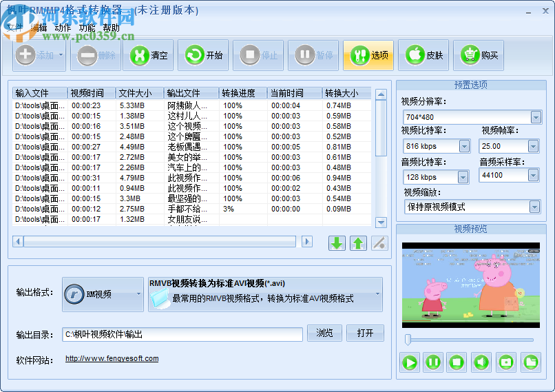Image resolution: width=555 pixels, height=392 pixels.
Task: Click the 浏览 browse button
Action: point(324,333)
